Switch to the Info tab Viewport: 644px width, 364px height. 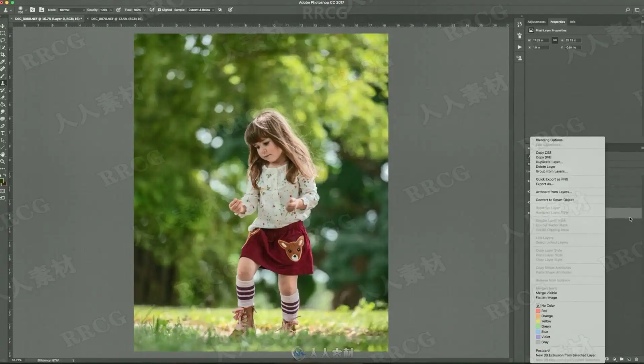tap(572, 22)
